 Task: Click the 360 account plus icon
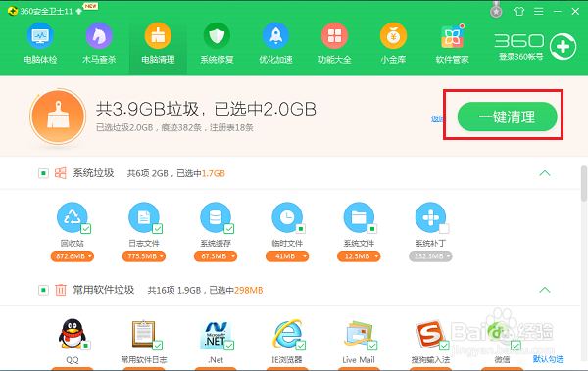563,46
